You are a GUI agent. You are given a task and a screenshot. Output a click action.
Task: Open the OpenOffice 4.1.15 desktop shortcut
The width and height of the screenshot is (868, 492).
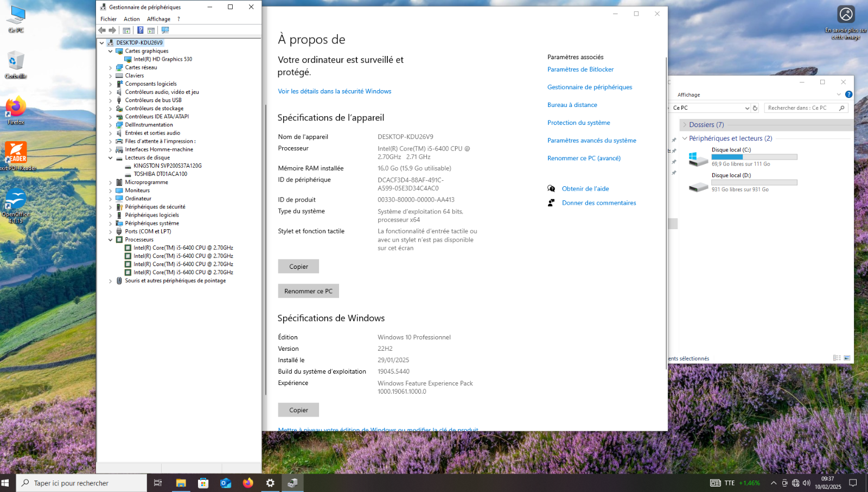[16, 206]
